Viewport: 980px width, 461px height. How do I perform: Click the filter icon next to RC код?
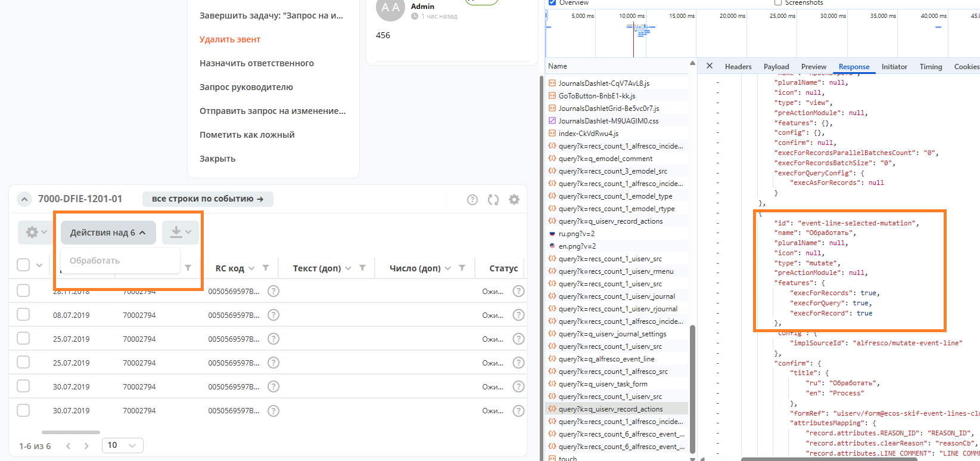pyautogui.click(x=266, y=268)
